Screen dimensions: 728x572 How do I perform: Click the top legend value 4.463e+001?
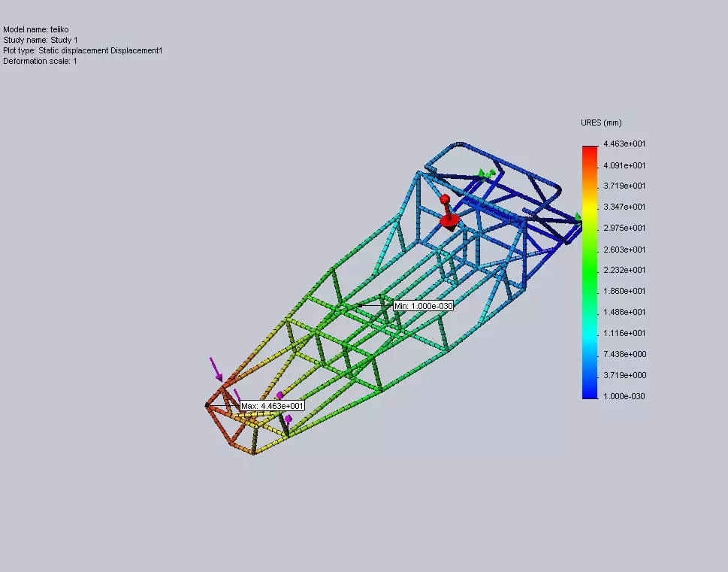[x=624, y=144]
